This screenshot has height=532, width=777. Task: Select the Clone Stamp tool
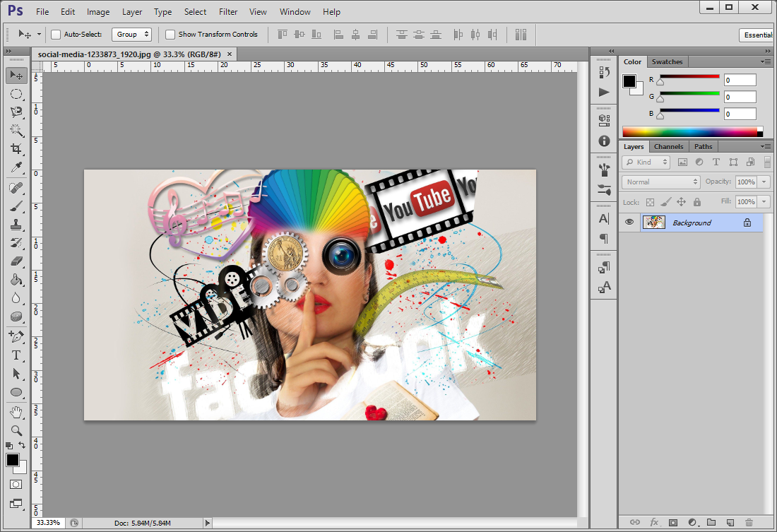[x=16, y=224]
